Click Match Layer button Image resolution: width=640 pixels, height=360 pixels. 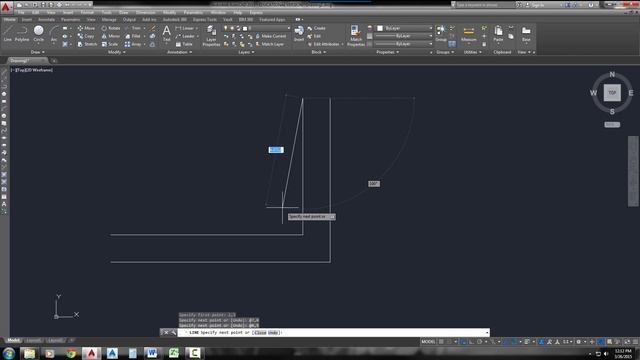pos(270,44)
